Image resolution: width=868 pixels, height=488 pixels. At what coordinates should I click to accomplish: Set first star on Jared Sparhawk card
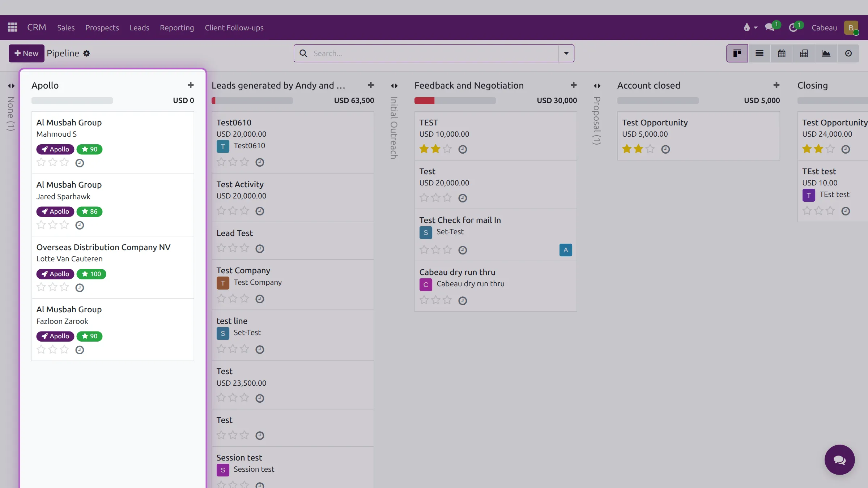[x=41, y=225]
